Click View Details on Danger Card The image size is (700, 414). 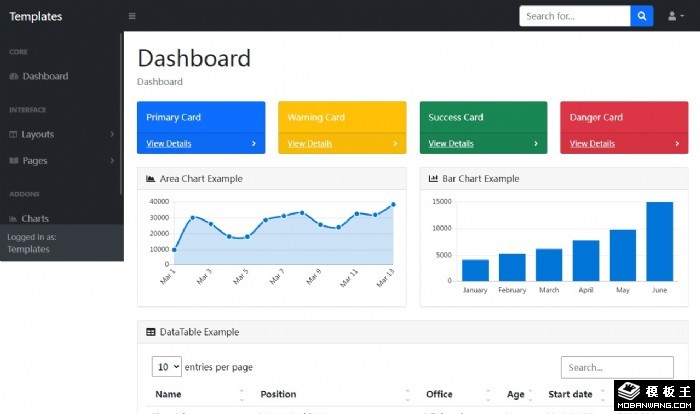(592, 143)
